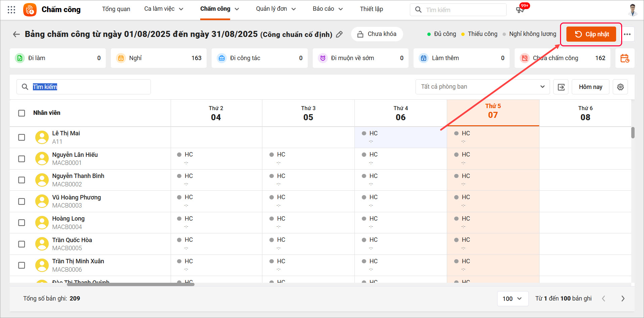Viewport: 644px width, 318px height.
Task: Expand the Ca làm việc menu
Action: [x=164, y=9]
